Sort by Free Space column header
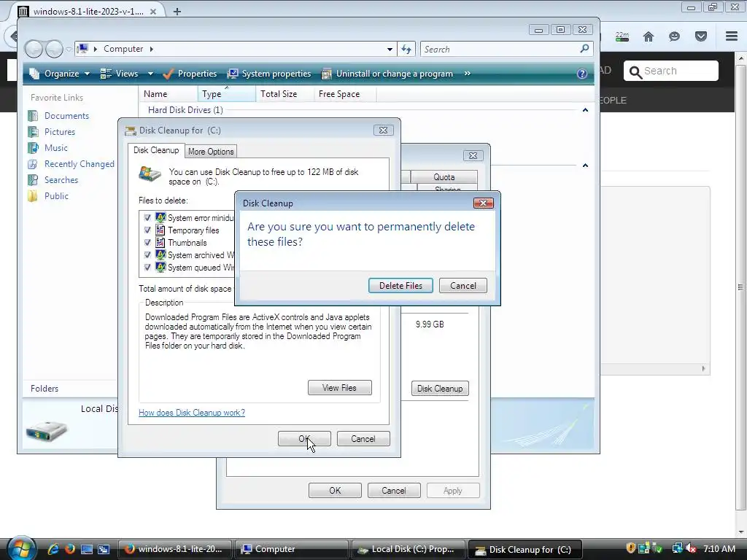This screenshot has width=747, height=560. [345, 94]
